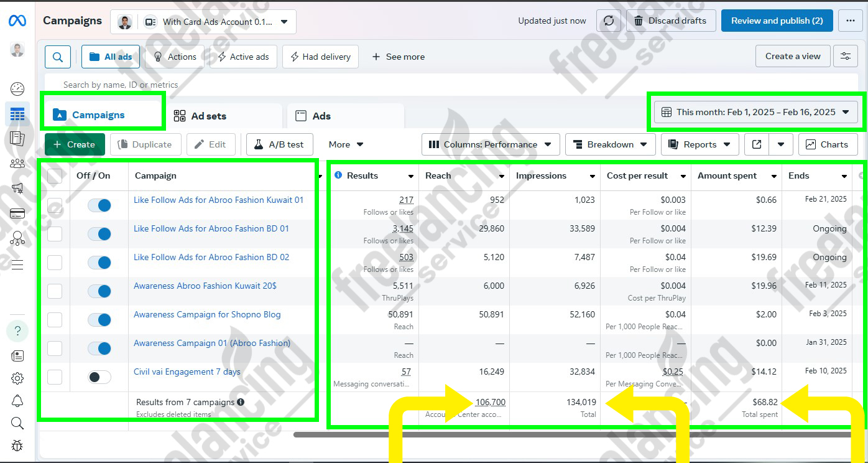Image resolution: width=868 pixels, height=463 pixels.
Task: Open the Reports dropdown
Action: pos(700,144)
